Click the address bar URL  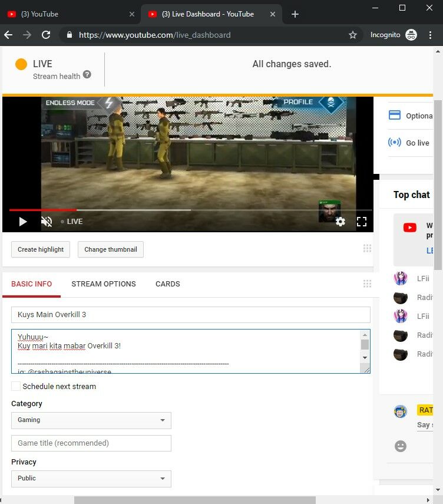[154, 35]
